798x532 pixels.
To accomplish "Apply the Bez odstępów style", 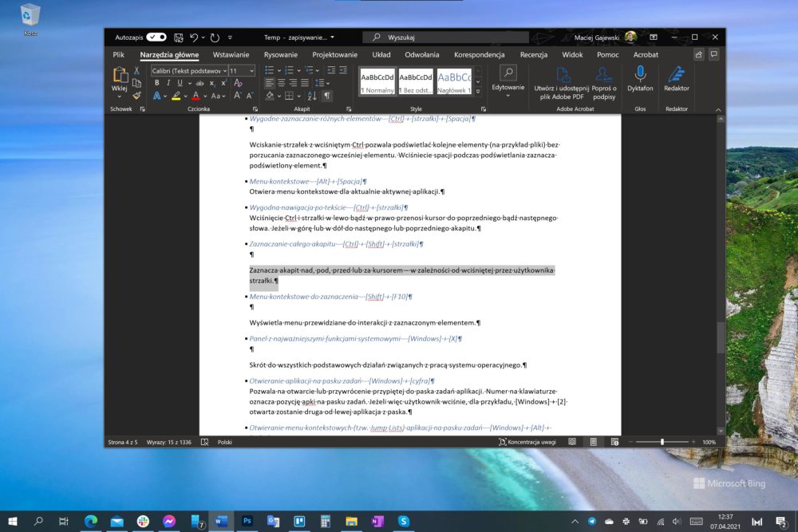I will click(x=416, y=82).
